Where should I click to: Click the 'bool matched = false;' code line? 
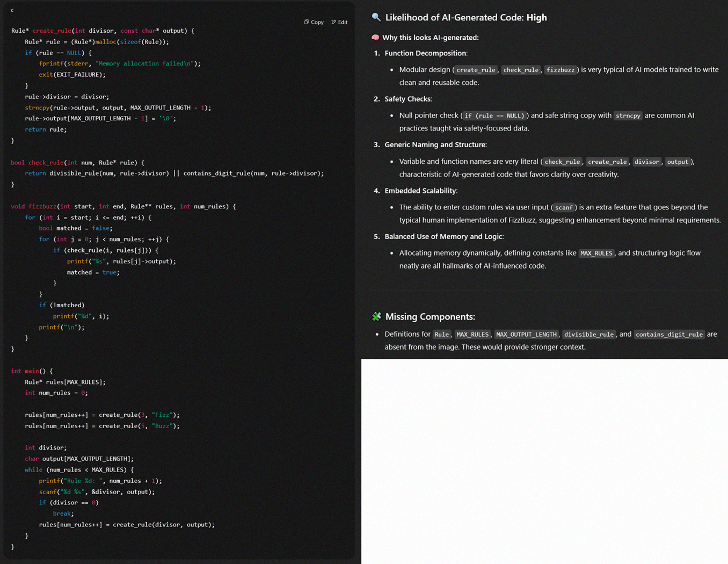tap(76, 228)
